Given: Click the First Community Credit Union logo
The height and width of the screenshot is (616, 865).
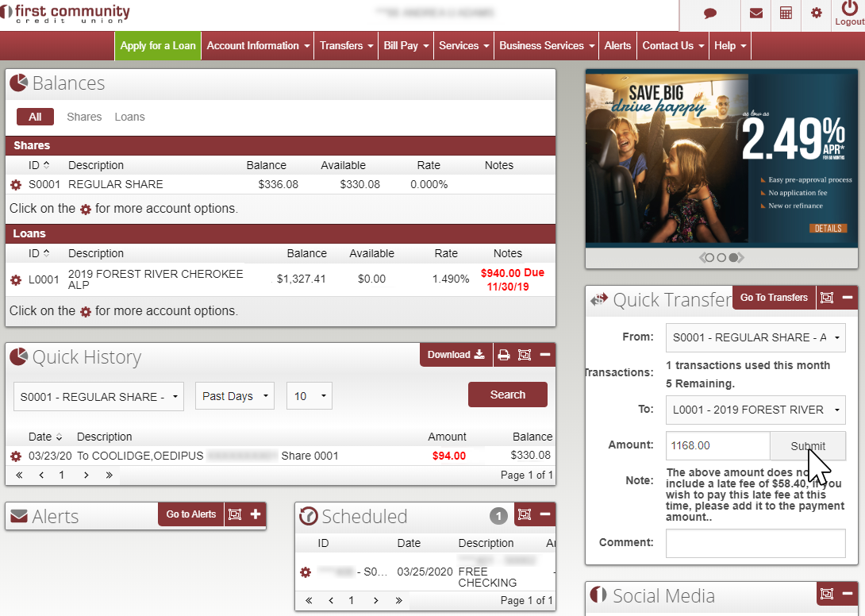Looking at the screenshot, I should (65, 13).
